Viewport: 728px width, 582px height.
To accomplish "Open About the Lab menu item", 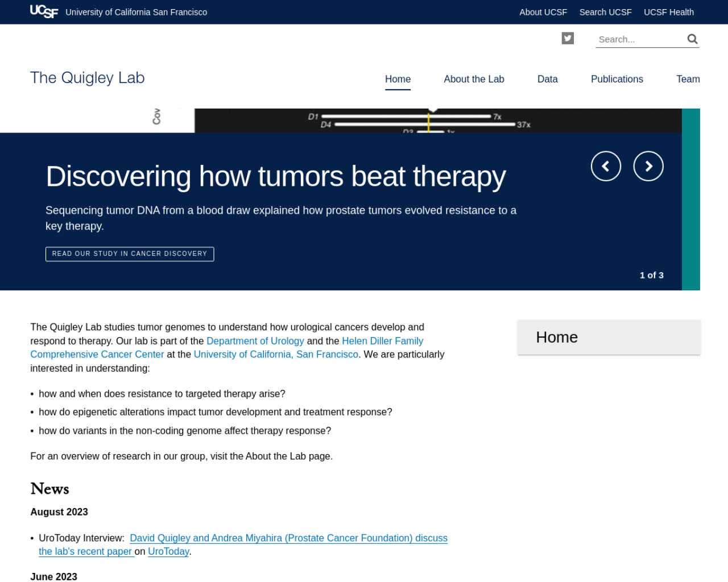I will [x=474, y=79].
